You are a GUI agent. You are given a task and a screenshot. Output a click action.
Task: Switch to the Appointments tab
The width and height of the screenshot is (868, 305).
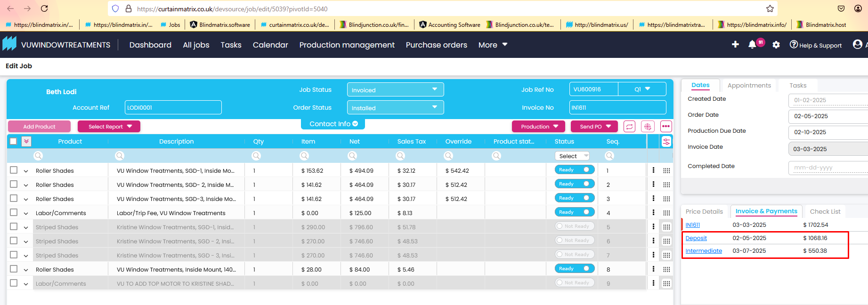[749, 86]
